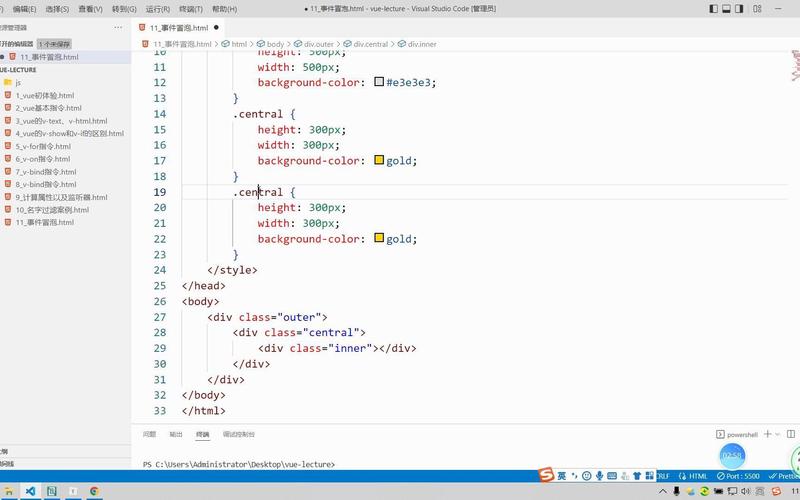
Task: Click Sogou microphone voice input icon
Action: [599, 476]
